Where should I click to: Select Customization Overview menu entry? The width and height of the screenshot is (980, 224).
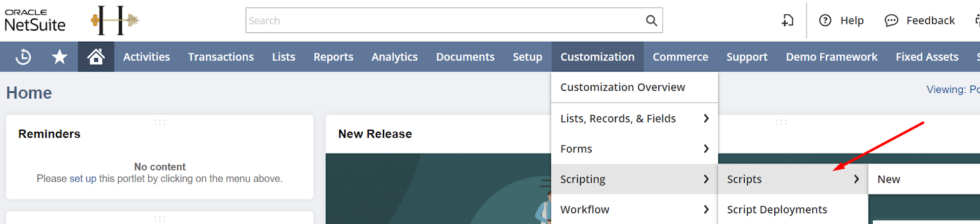point(635,88)
